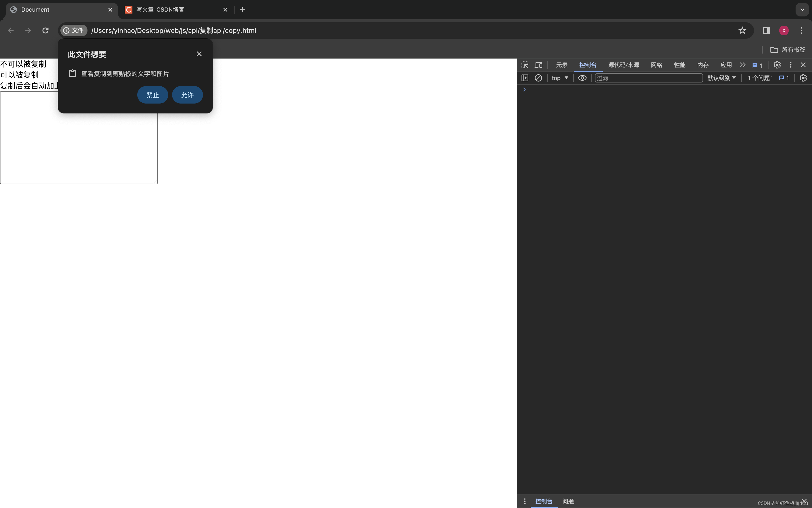812x508 pixels.
Task: Open the drawer three-dot menu at the bottom
Action: pyautogui.click(x=525, y=501)
